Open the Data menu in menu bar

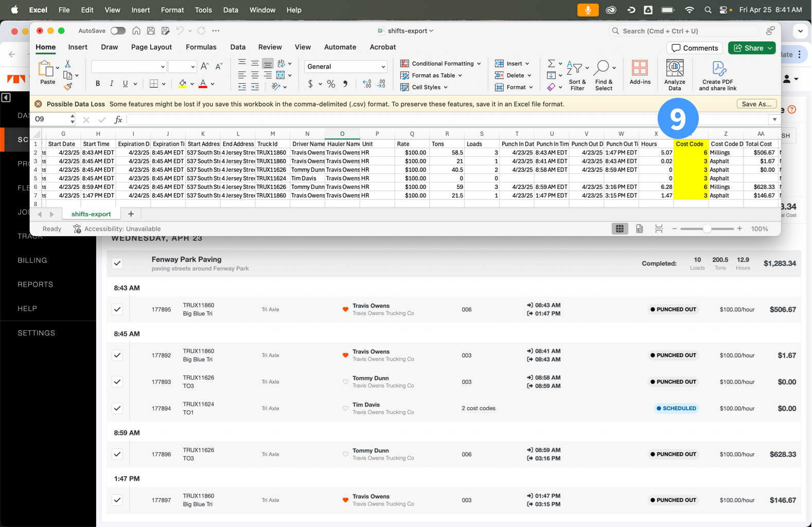pyautogui.click(x=230, y=10)
